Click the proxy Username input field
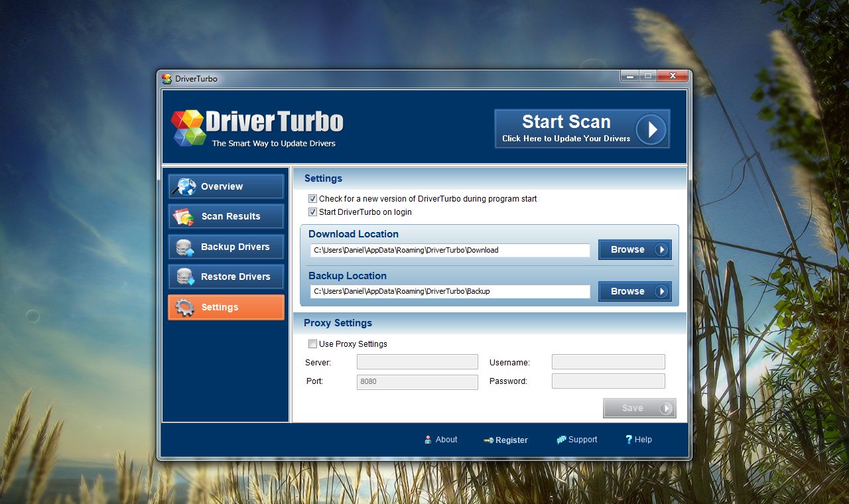 click(x=608, y=361)
